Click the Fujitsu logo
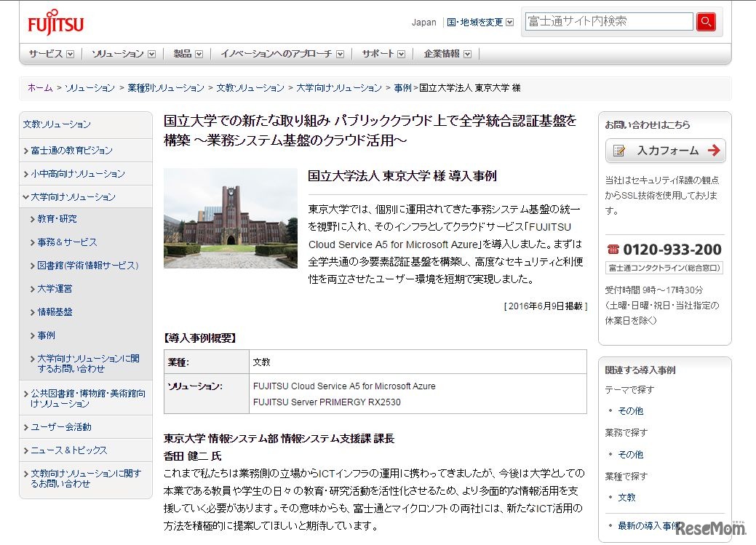This screenshot has height=545, width=756. tap(56, 23)
